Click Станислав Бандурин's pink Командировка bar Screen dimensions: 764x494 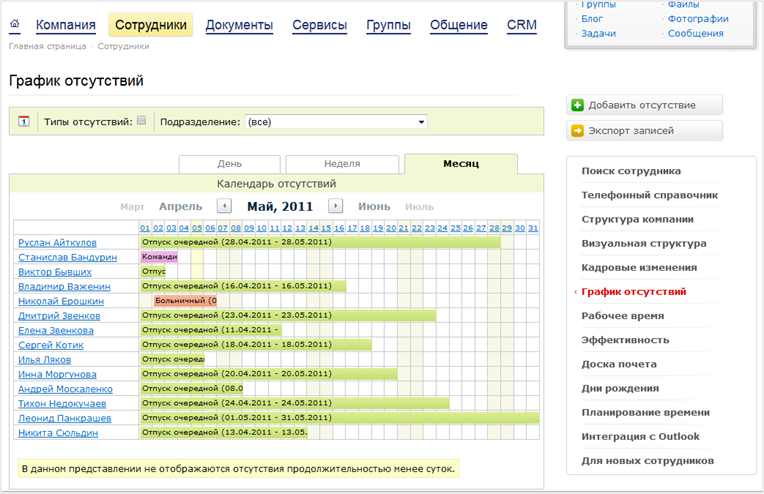[x=159, y=257]
